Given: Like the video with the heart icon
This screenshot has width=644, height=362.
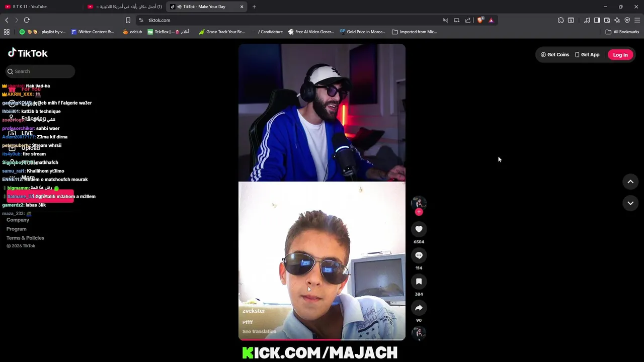Looking at the screenshot, I should (x=419, y=229).
